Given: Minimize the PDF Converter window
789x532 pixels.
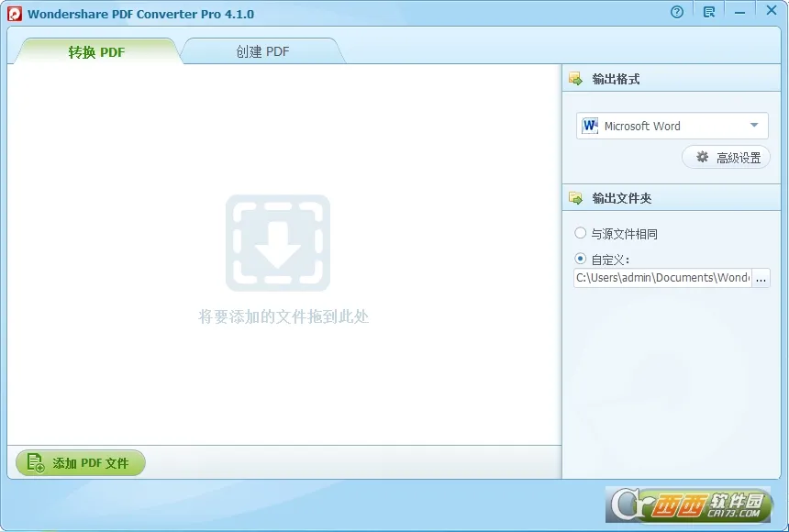Looking at the screenshot, I should tap(739, 12).
